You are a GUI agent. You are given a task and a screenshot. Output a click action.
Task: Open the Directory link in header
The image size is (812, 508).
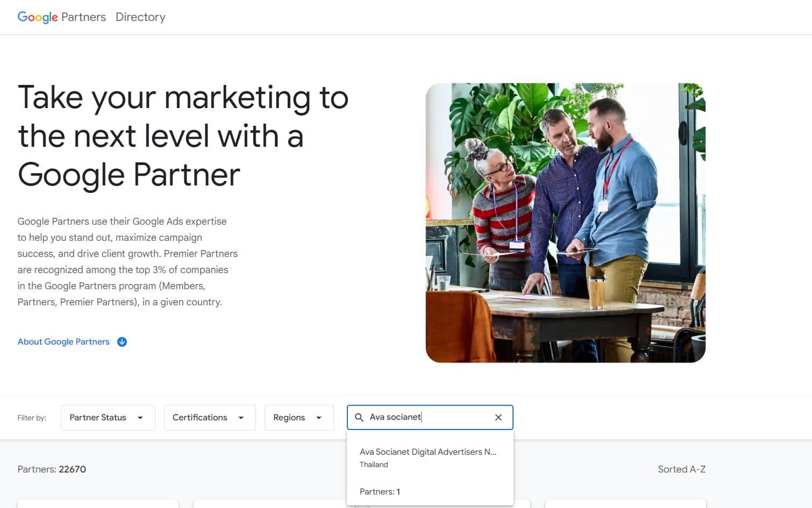140,17
